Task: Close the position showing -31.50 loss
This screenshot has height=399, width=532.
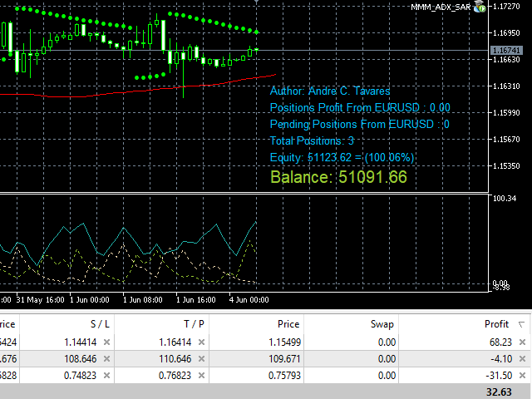Action: [x=522, y=373]
